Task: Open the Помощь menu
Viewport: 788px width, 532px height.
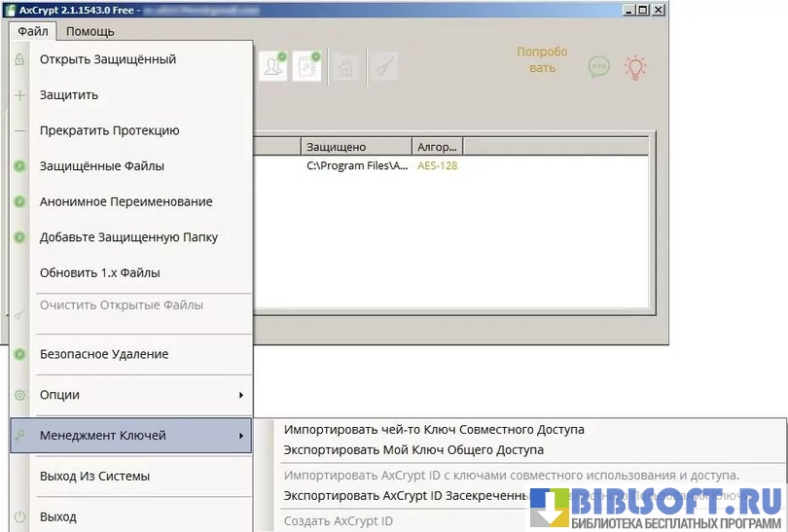Action: click(x=90, y=31)
